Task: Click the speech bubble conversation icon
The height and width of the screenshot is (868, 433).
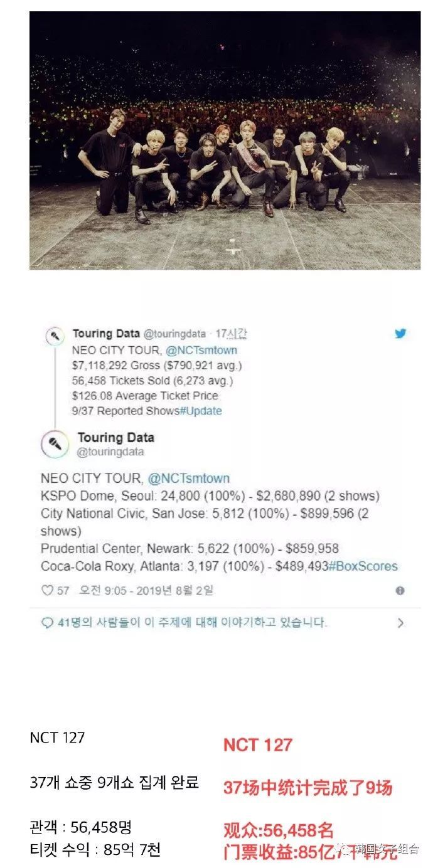Action: pos(47,623)
